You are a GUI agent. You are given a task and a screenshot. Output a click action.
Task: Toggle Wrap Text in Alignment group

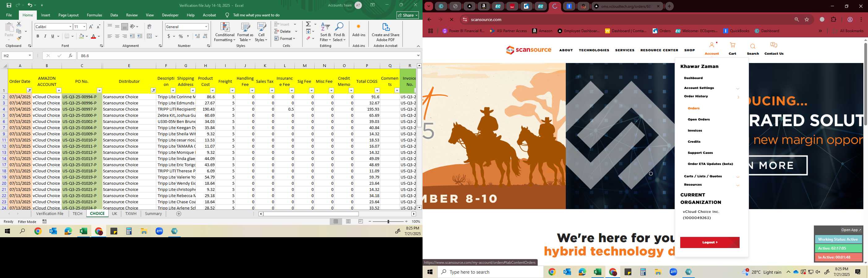pyautogui.click(x=149, y=27)
